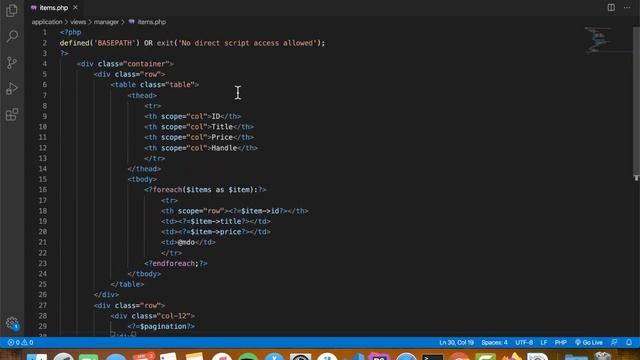Change the LF end of line sequence
640x360 pixels.
544,342
